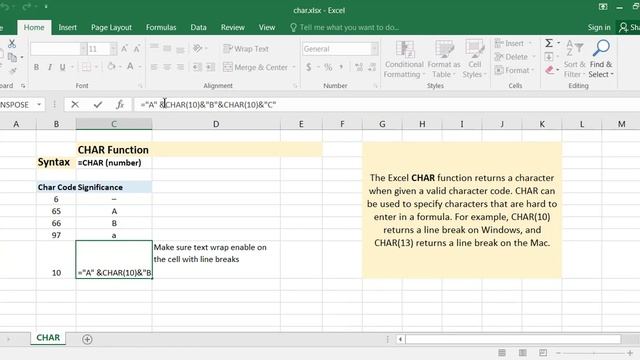Decrease font size with smaller A icon
640x360 pixels.
137,49
